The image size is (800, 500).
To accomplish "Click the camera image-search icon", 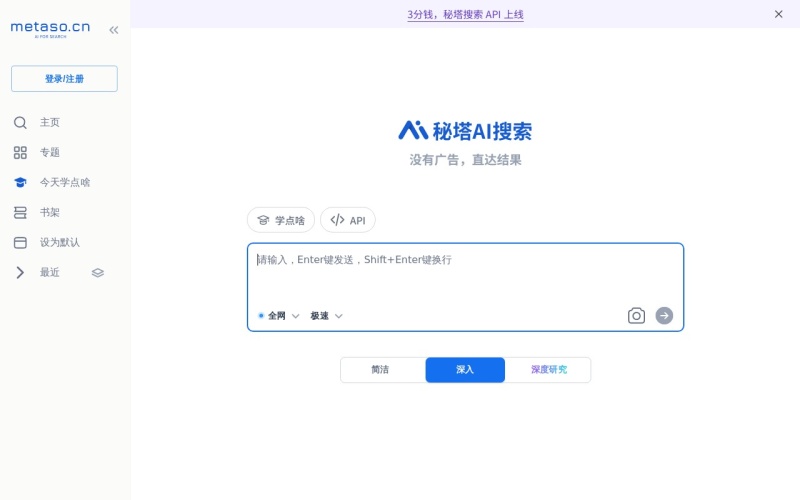I will coord(636,316).
